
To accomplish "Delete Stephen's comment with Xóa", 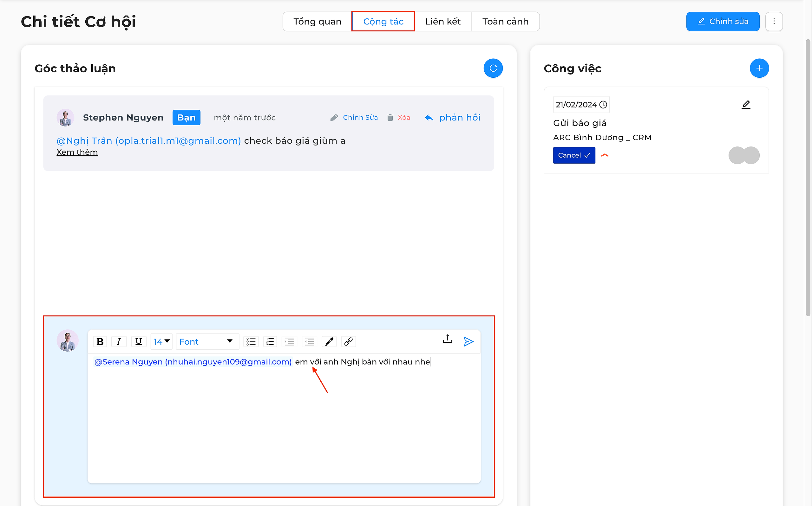I will (398, 117).
